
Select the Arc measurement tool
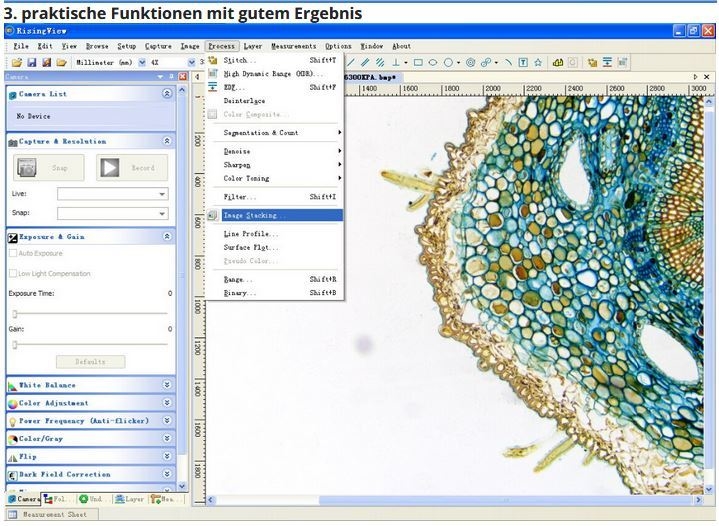508,62
